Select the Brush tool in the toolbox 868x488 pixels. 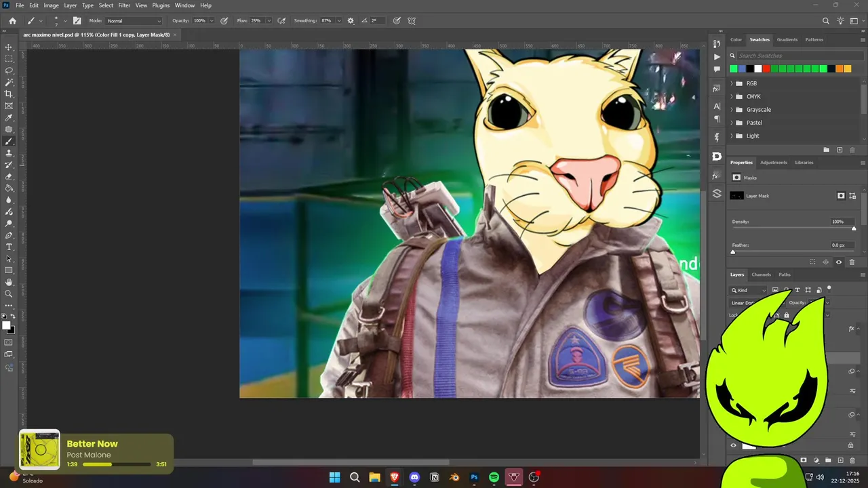(x=9, y=142)
